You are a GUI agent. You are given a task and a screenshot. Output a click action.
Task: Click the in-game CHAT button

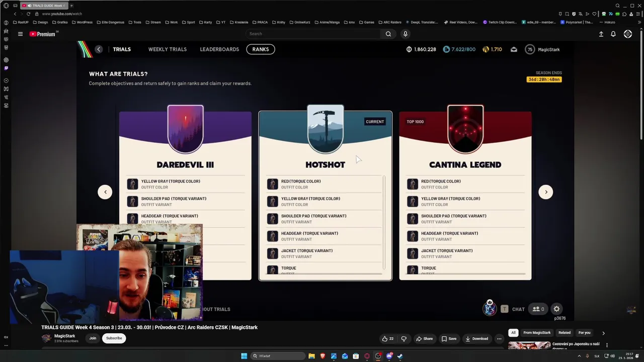(x=518, y=309)
